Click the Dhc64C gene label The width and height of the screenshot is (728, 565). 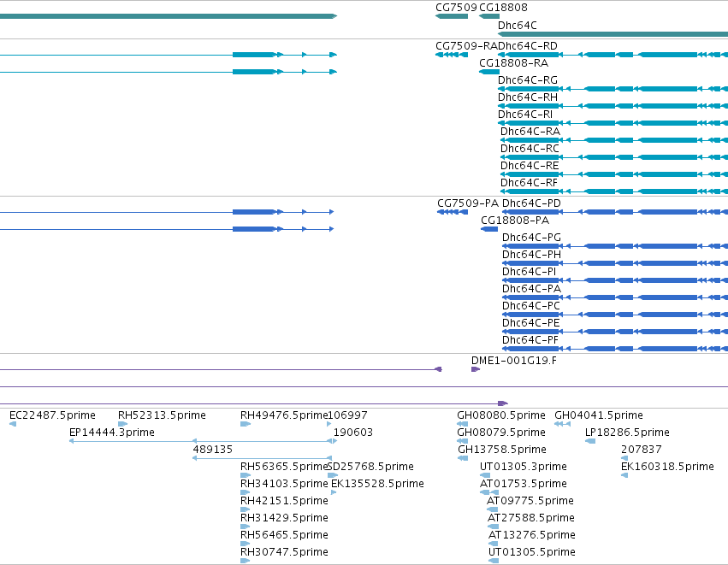[x=518, y=26]
